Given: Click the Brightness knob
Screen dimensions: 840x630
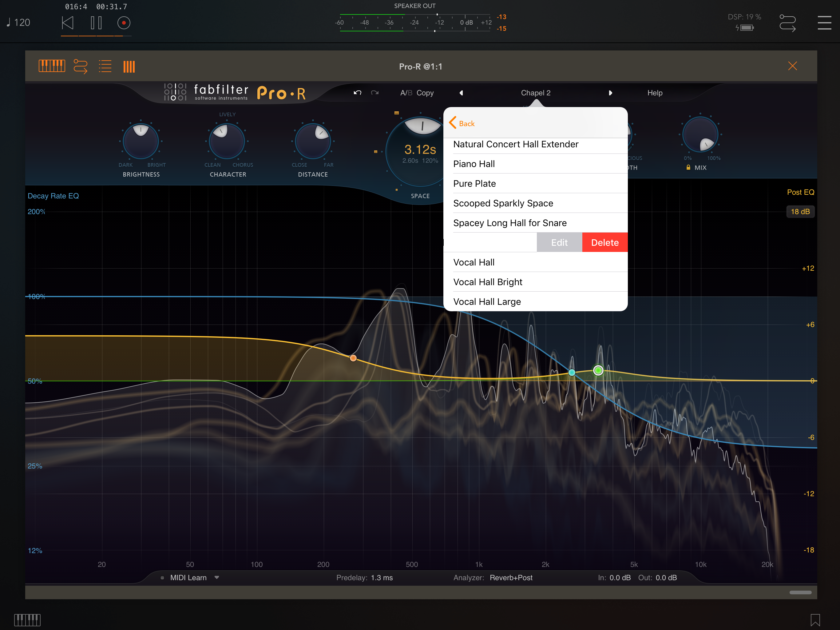Looking at the screenshot, I should 141,142.
